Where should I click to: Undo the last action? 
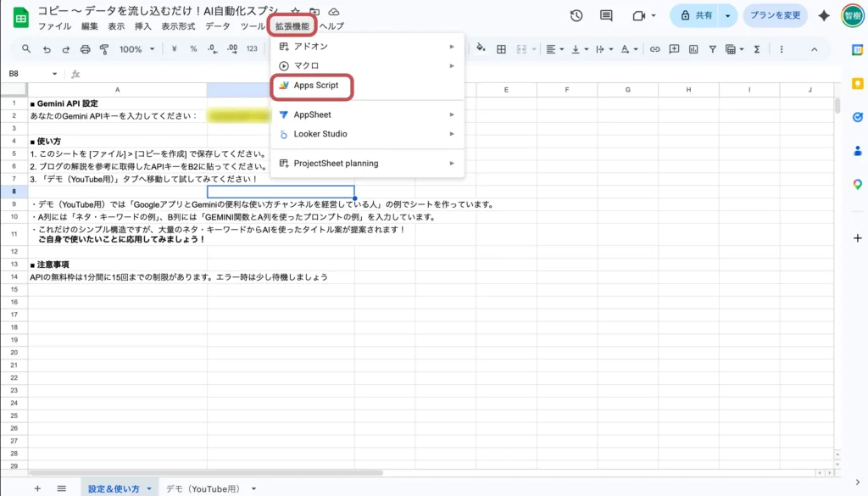pos(47,49)
